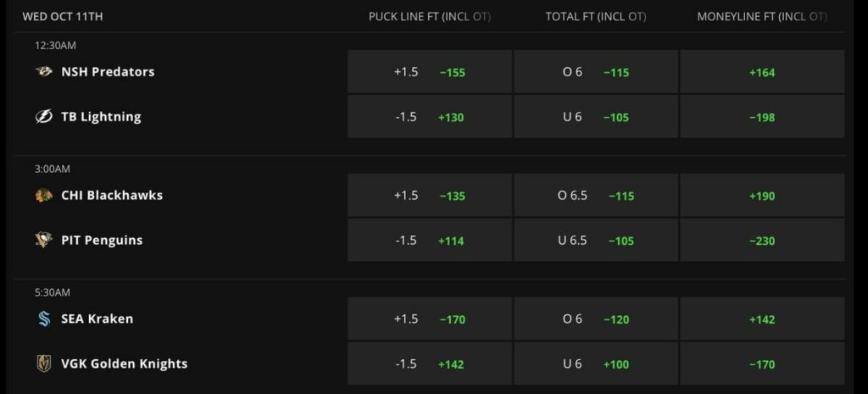Pick Under 6 at +100 total
The width and height of the screenshot is (868, 394).
[x=596, y=363]
